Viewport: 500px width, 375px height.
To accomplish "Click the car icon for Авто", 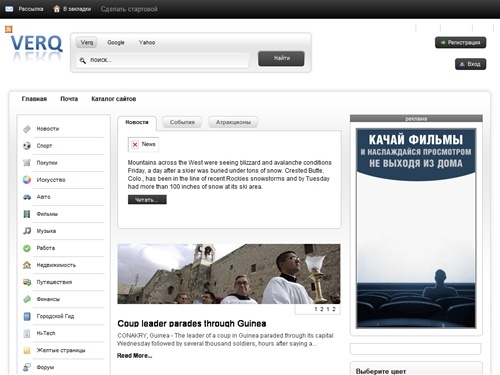I will point(27,197).
